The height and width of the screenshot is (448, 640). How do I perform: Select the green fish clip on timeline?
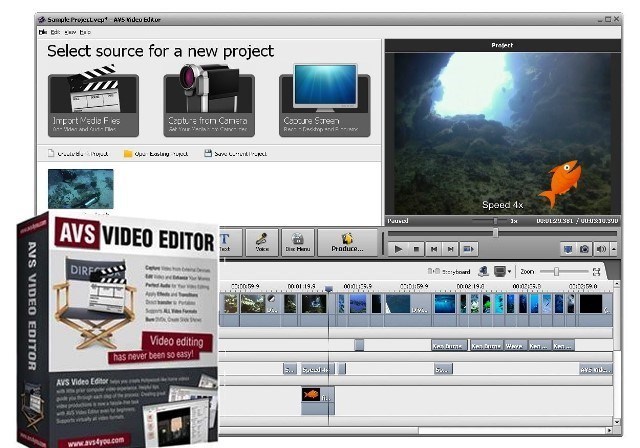coord(487,304)
